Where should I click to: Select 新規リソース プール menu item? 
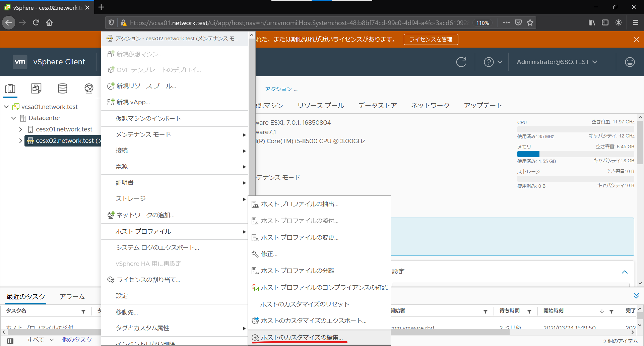point(175,86)
